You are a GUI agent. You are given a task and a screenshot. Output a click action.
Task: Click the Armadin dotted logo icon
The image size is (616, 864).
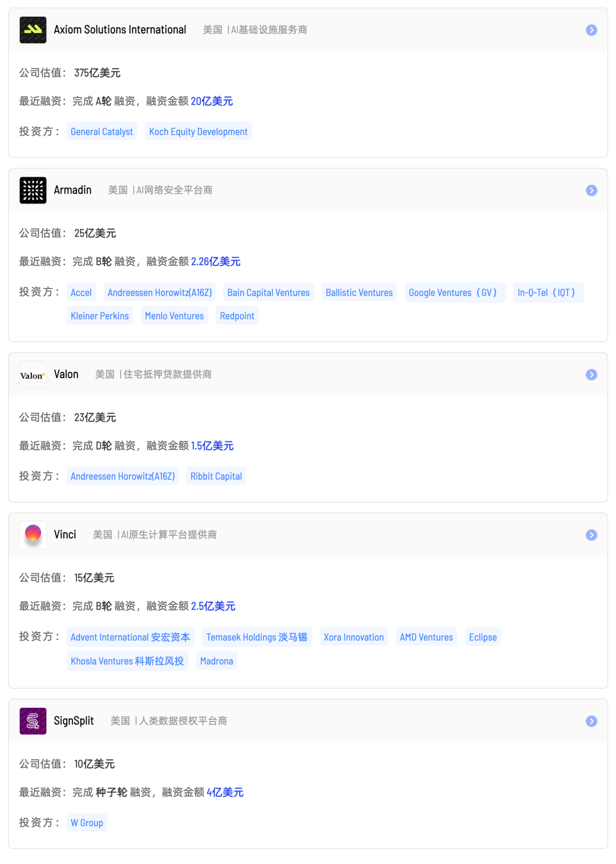click(33, 190)
